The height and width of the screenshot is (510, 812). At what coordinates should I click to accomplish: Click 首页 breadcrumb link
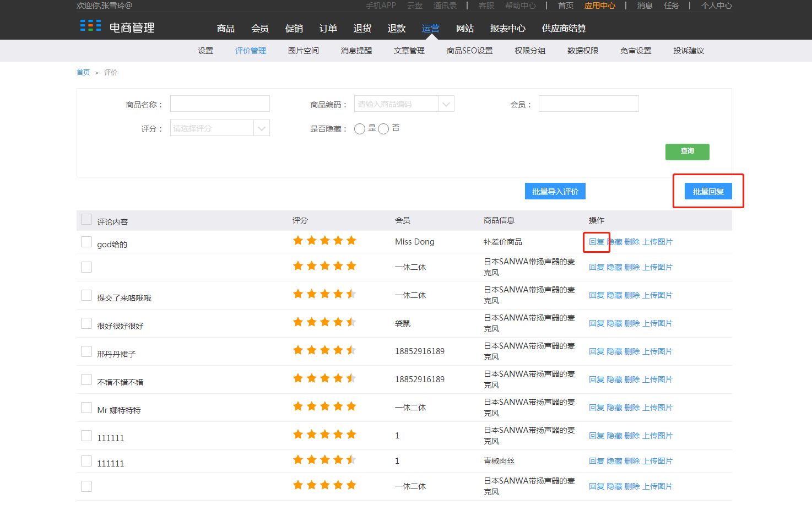click(83, 73)
